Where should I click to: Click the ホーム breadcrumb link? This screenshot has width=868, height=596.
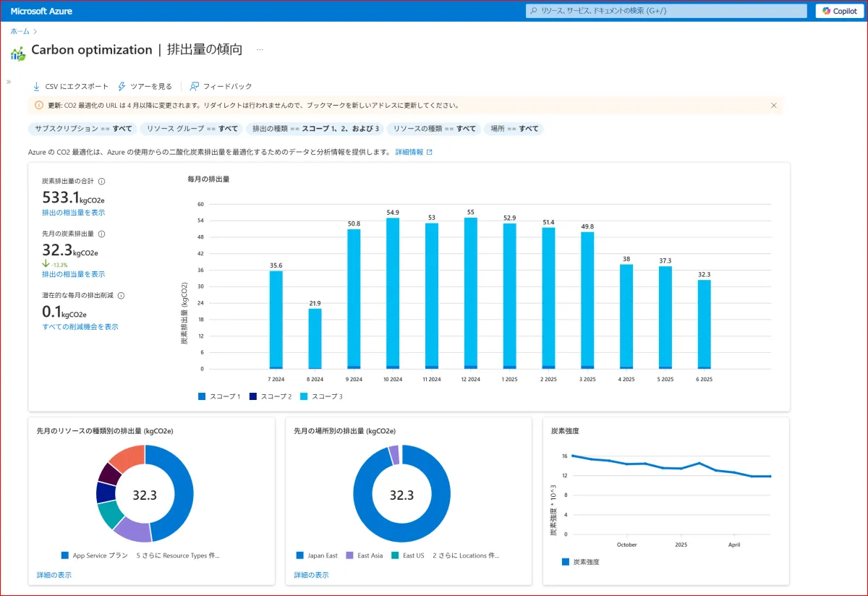click(x=20, y=31)
